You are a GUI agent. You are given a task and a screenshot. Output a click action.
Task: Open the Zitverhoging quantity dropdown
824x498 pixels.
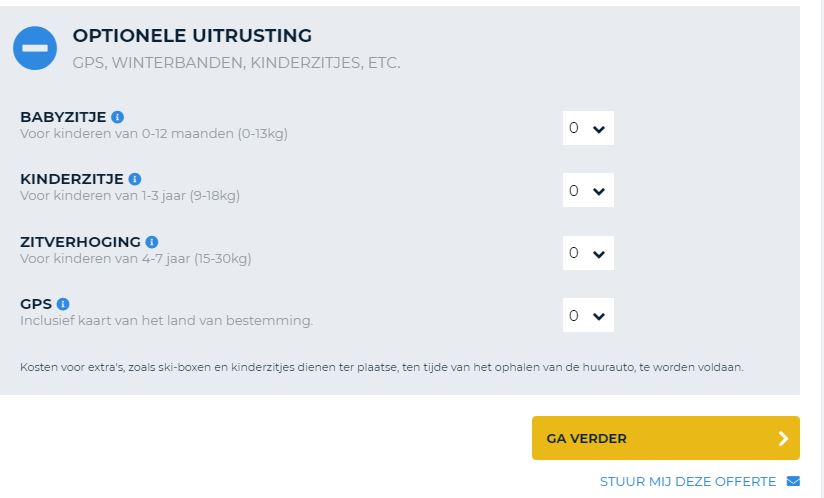coord(588,253)
